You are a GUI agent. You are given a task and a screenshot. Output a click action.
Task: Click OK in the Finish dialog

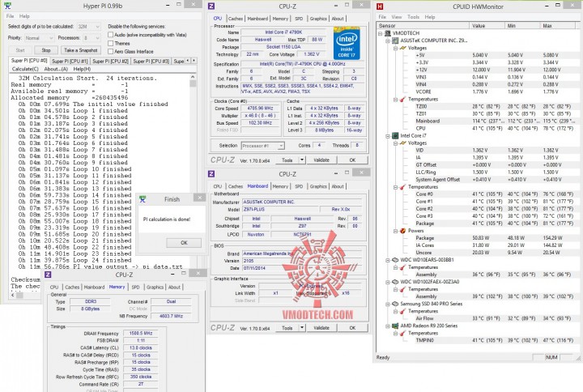184,243
